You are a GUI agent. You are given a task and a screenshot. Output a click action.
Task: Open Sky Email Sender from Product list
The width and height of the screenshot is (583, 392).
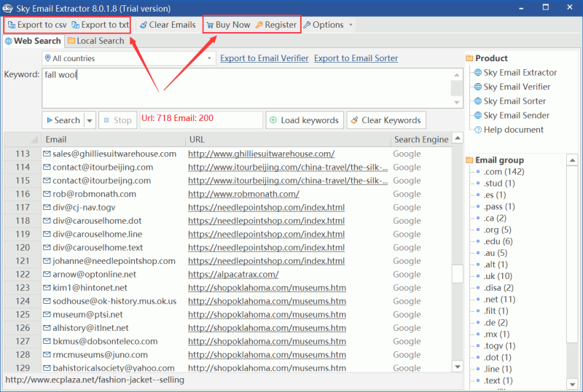(516, 115)
